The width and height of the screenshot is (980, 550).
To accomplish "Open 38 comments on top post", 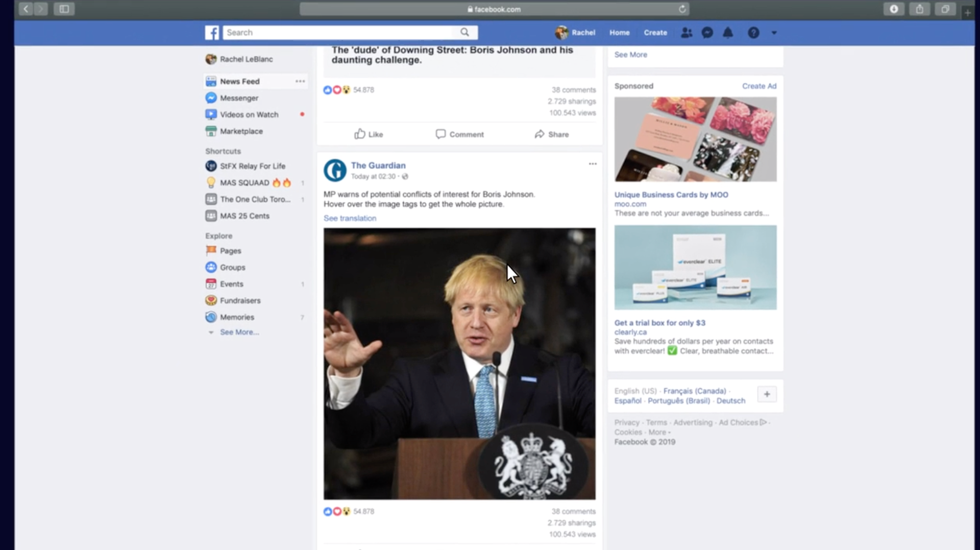I will [573, 90].
